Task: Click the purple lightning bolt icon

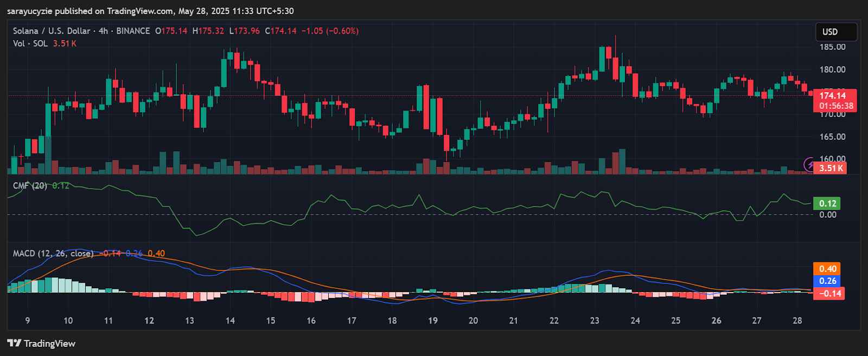Action: (x=809, y=164)
